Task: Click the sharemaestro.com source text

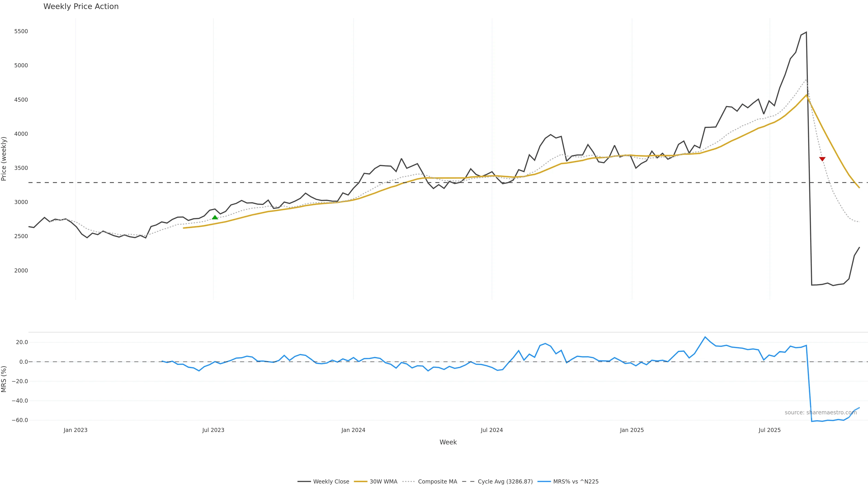Action: click(821, 413)
